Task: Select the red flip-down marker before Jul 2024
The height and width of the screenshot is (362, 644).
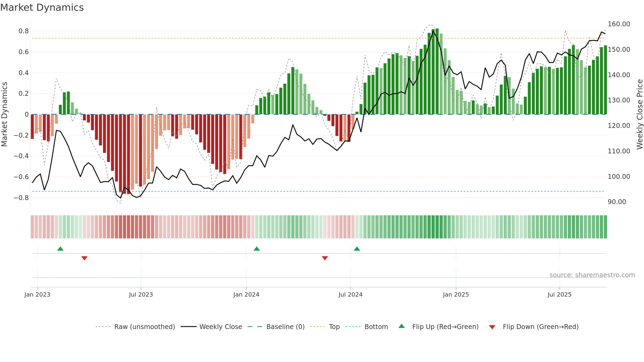Action: pyautogui.click(x=325, y=258)
